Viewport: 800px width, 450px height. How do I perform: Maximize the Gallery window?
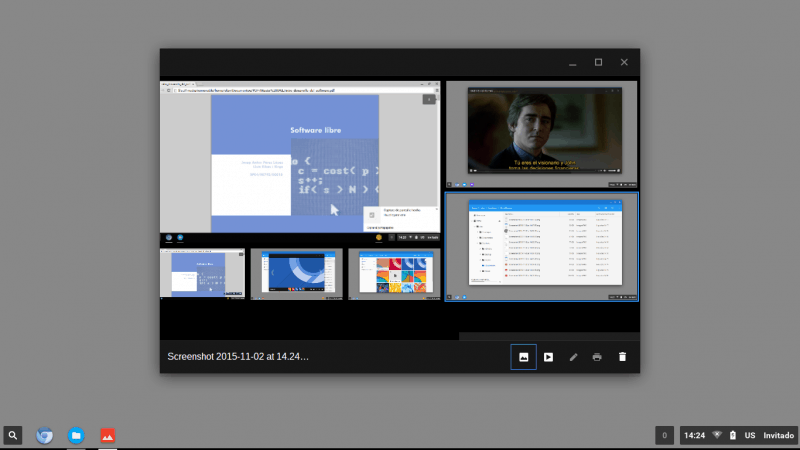598,62
